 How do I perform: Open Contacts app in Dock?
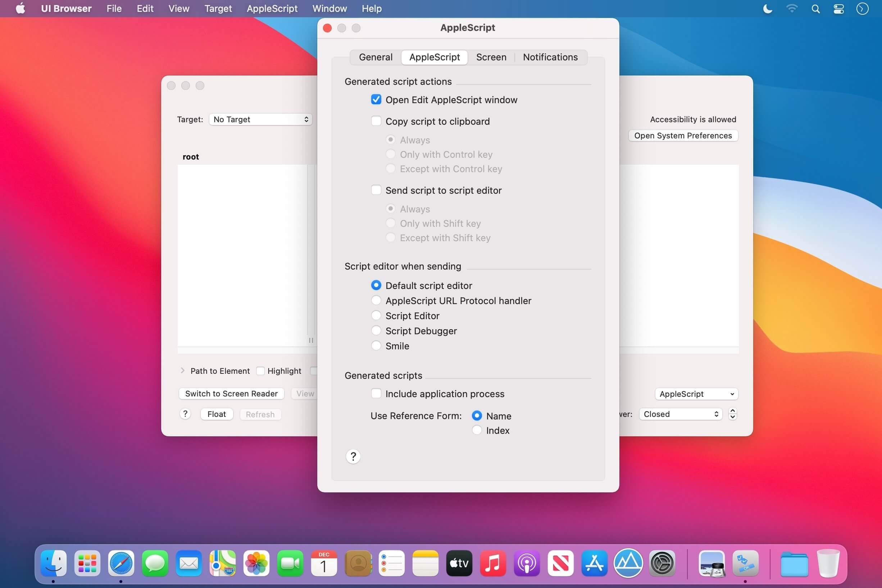tap(358, 563)
